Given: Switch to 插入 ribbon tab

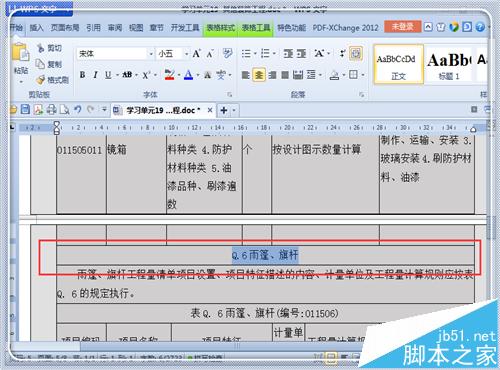Looking at the screenshot, I should coord(36,28).
